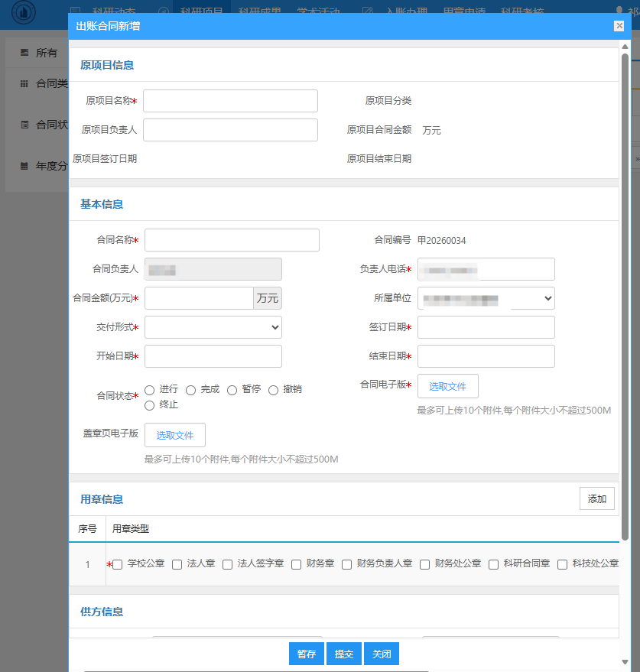Select the 终止 radio option

[x=150, y=405]
